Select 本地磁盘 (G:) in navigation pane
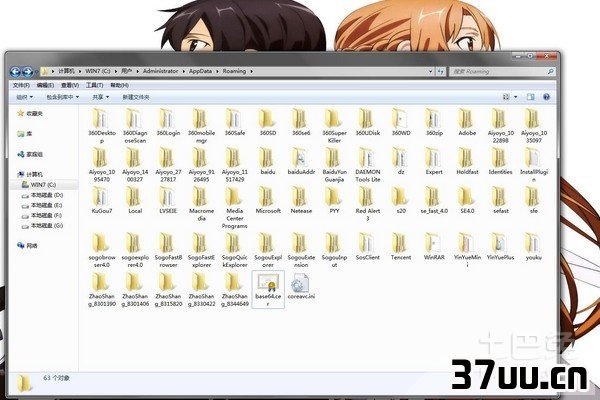The image size is (600, 400). point(42,226)
